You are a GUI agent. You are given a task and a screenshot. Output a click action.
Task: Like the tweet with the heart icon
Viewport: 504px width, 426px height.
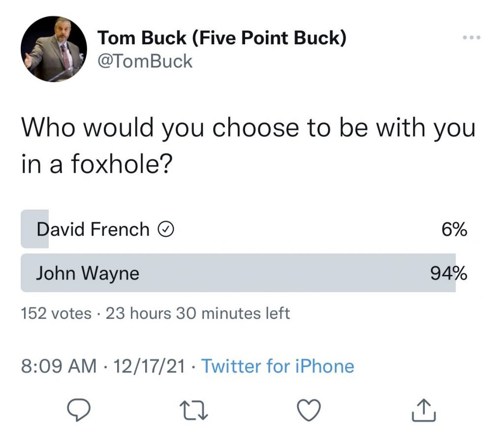[x=309, y=410]
